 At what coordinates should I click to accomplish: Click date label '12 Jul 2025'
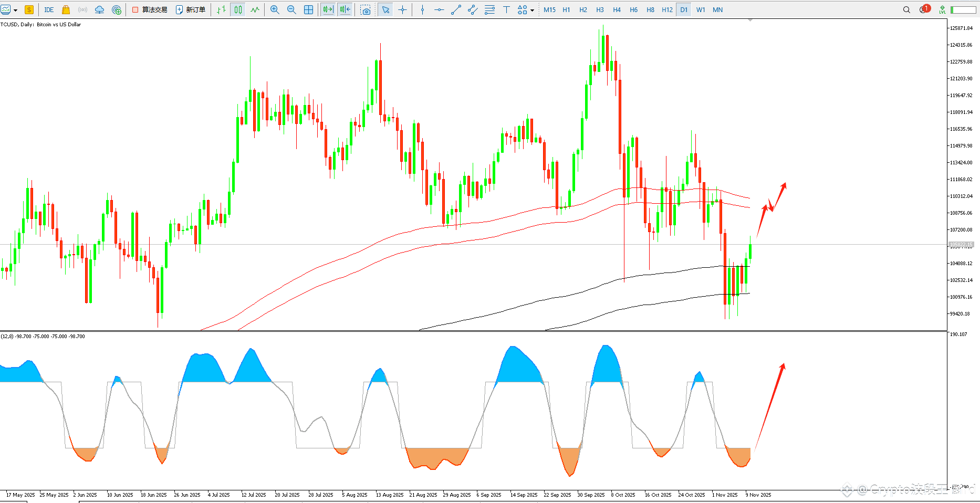click(x=254, y=495)
